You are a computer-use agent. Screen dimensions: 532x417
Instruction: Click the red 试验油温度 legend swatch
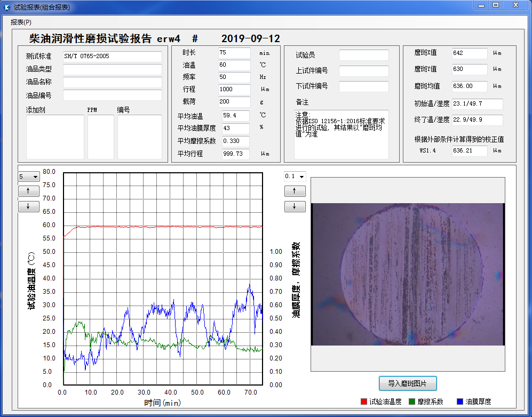[x=364, y=402]
